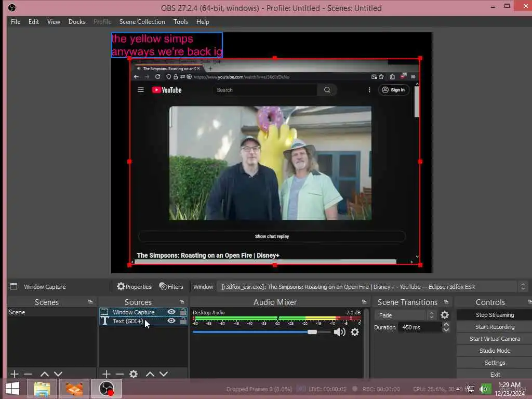Undock the Scenes panel
Screen dimensions: 532x399
90,302
